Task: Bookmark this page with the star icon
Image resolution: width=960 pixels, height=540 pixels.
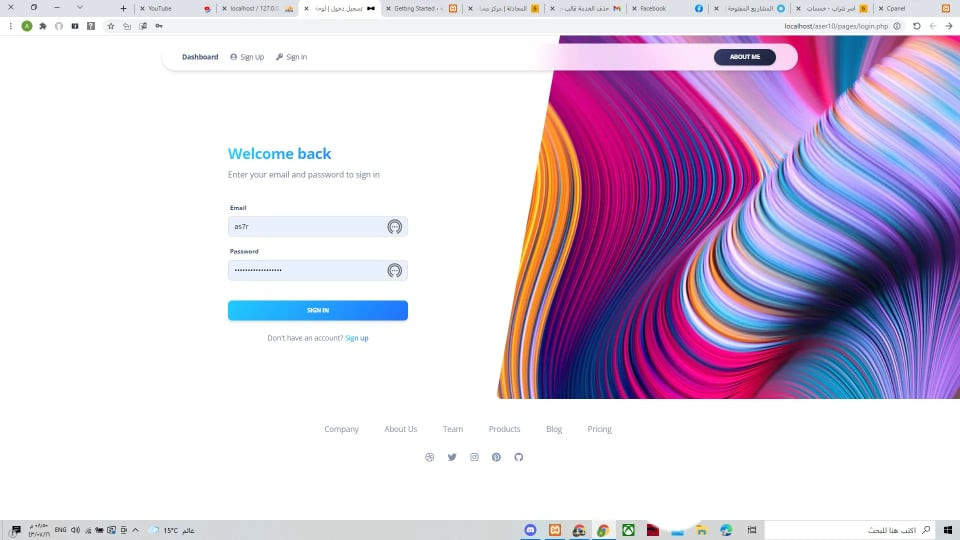Action: [111, 26]
